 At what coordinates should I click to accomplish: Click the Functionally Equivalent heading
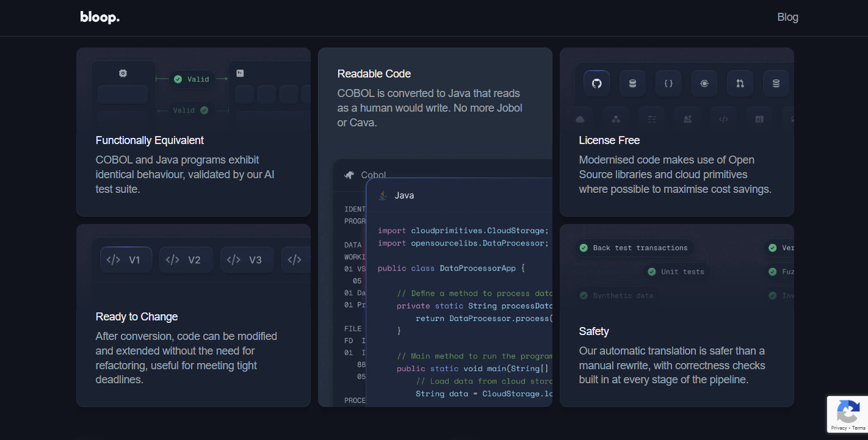(x=150, y=140)
